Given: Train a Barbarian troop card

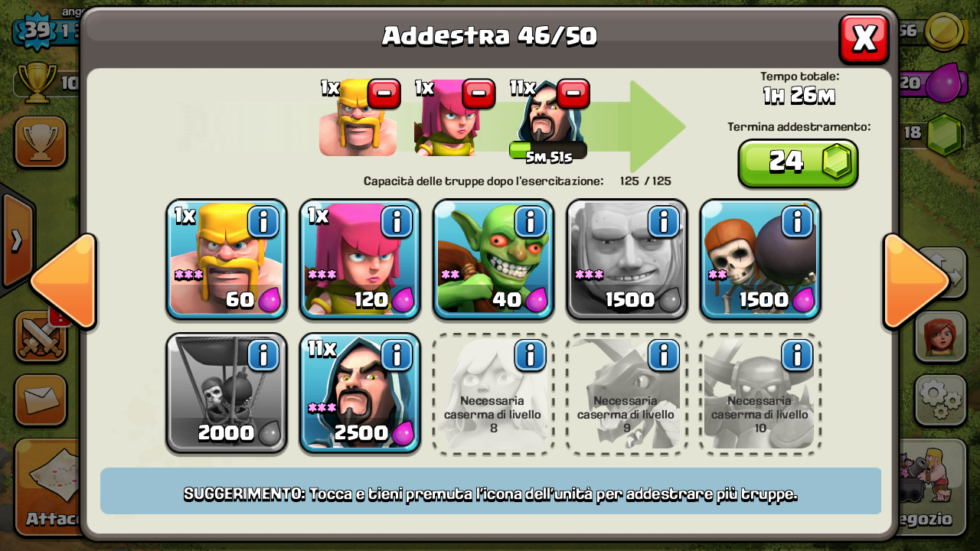Looking at the screenshot, I should coord(226,259).
